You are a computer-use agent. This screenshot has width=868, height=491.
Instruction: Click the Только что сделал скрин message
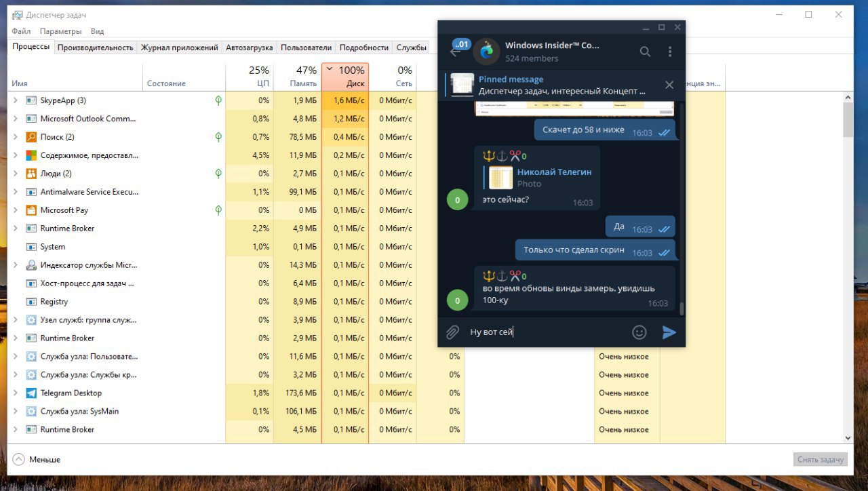(x=595, y=250)
